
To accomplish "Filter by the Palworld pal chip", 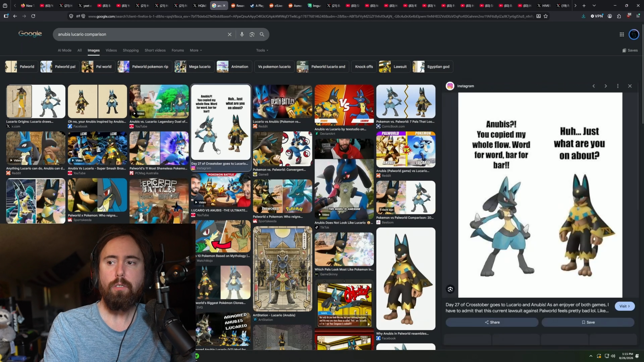I will (x=60, y=67).
